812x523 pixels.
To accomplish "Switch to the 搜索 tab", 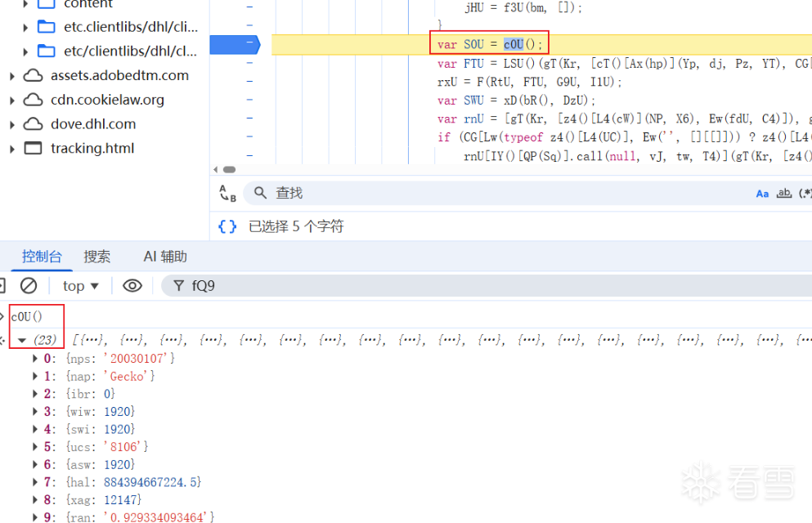I will [96, 257].
